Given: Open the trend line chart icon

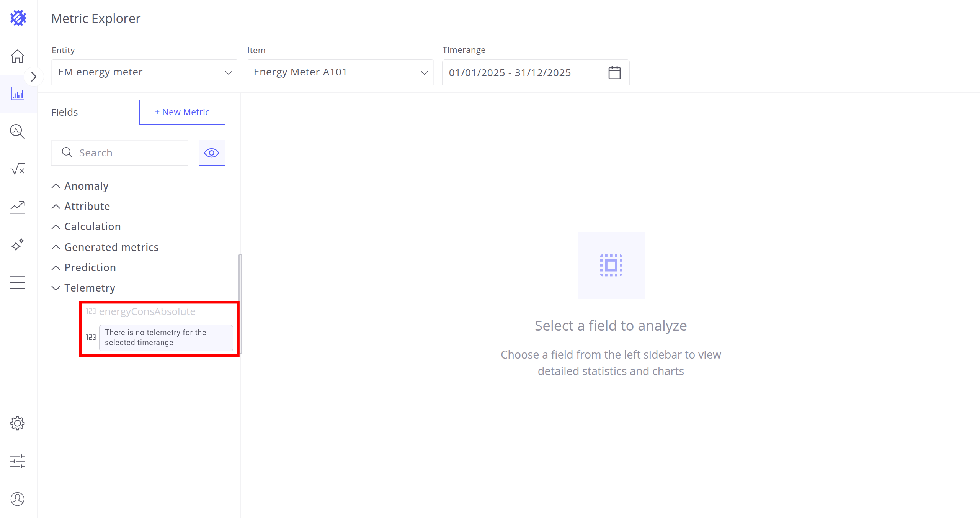Looking at the screenshot, I should point(18,207).
